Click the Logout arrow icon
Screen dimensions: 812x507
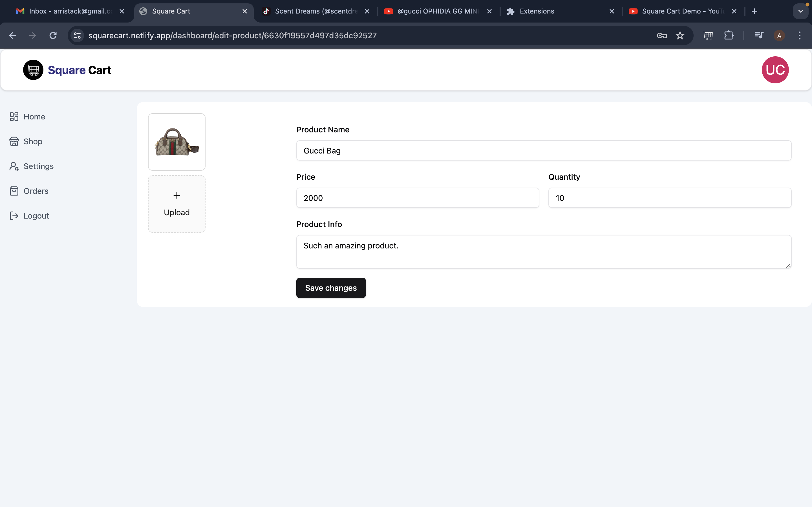pos(14,216)
